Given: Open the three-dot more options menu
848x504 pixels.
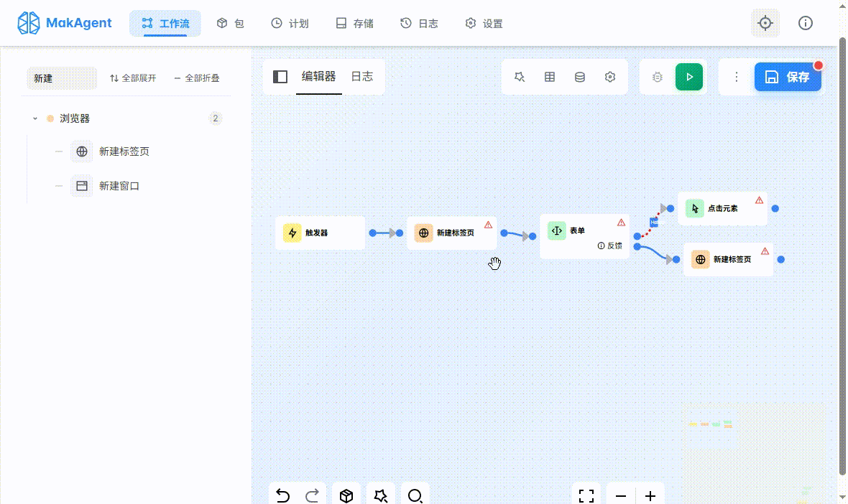Looking at the screenshot, I should [x=736, y=77].
